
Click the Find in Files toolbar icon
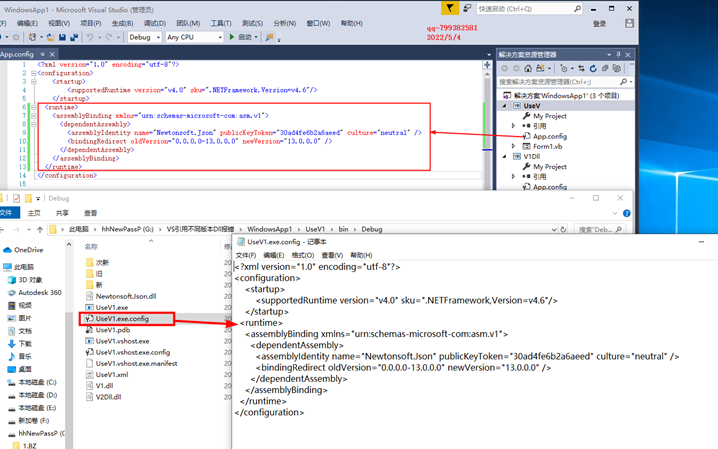click(269, 37)
